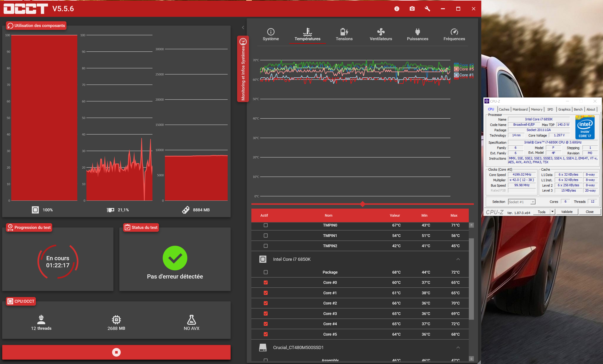Collapse the Crucial_CT480M500SSD1 section
The width and height of the screenshot is (603, 364).
[x=458, y=348]
